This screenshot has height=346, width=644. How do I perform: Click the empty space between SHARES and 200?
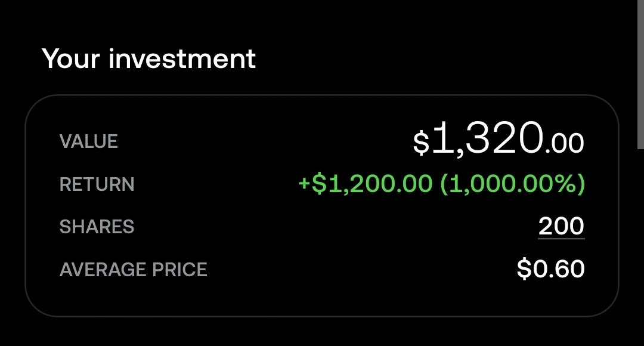point(334,227)
